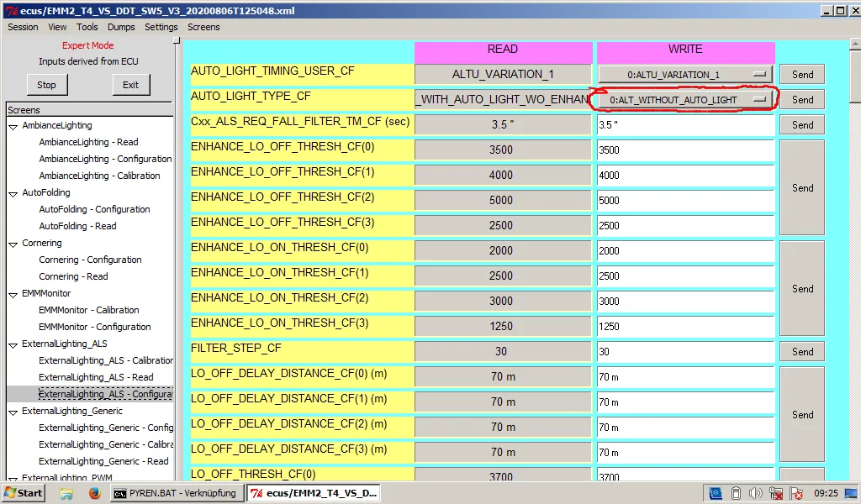Image resolution: width=861 pixels, height=504 pixels.
Task: Collapse the ExternalLighting_ALS tree node
Action: pyautogui.click(x=13, y=344)
